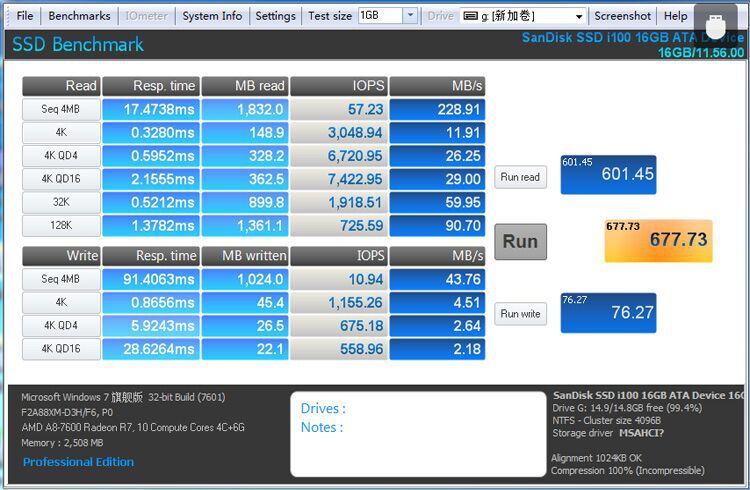Click the Drives and Notes text box

click(418, 434)
